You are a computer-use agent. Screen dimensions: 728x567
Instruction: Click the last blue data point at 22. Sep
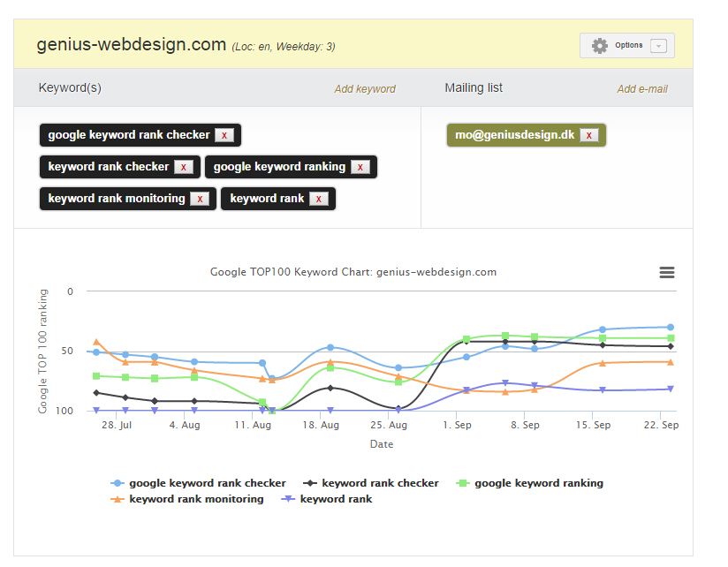pos(671,327)
